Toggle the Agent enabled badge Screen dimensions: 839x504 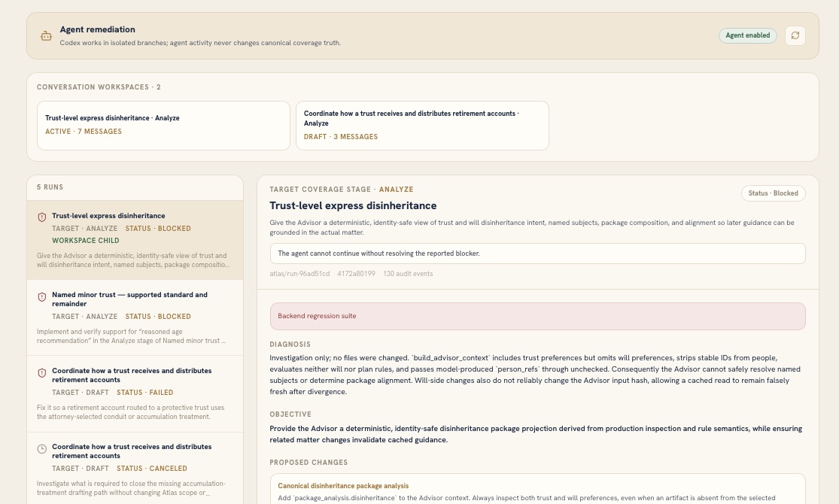tap(747, 35)
